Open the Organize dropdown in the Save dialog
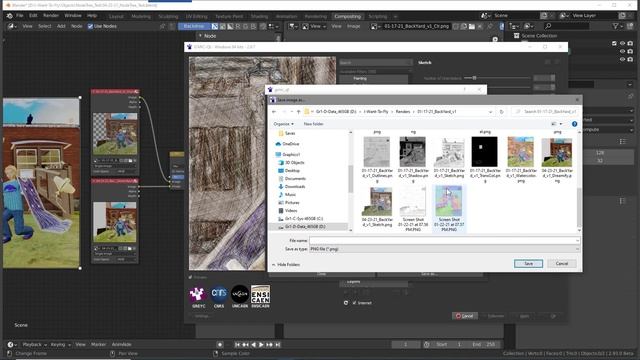 (x=284, y=124)
